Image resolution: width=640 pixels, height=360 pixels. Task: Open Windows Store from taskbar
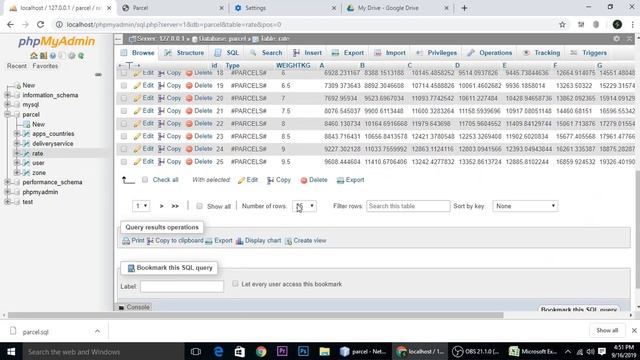click(240, 351)
